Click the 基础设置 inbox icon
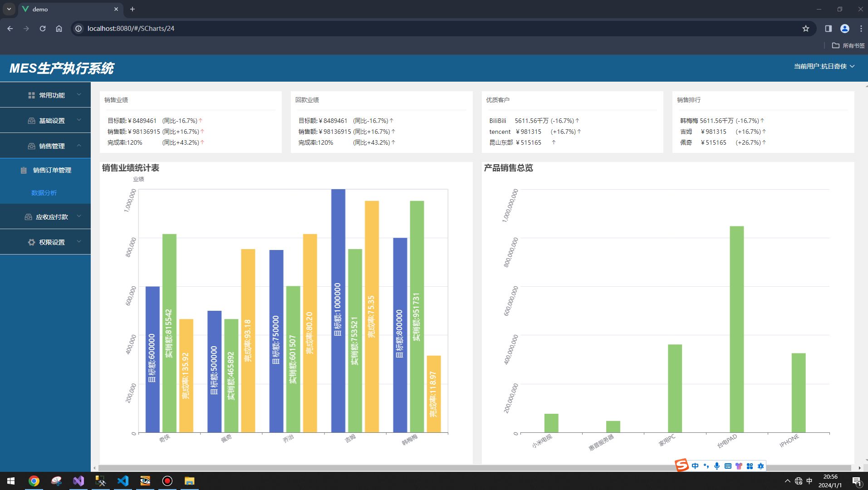The width and height of the screenshot is (868, 490). (31, 121)
